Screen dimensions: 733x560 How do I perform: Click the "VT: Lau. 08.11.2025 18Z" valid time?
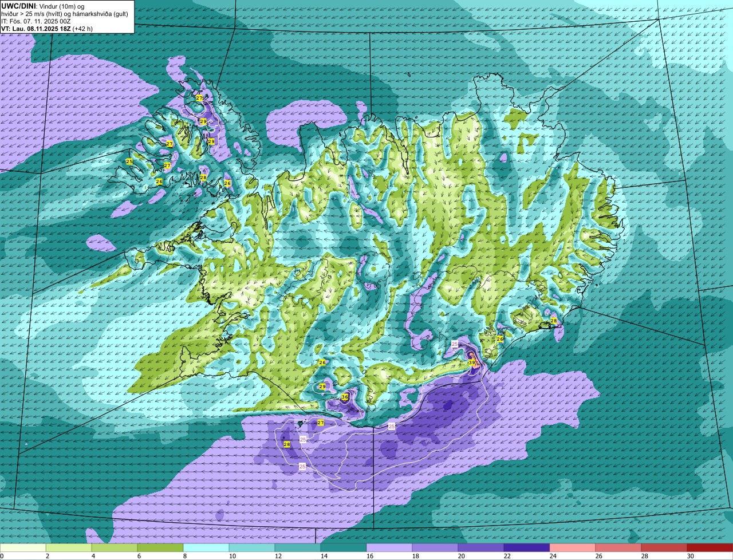[35, 29]
